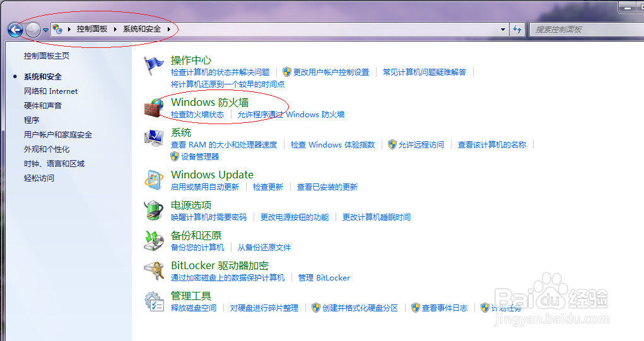
Task: Open the 电源选项 heading
Action: pyautogui.click(x=191, y=205)
